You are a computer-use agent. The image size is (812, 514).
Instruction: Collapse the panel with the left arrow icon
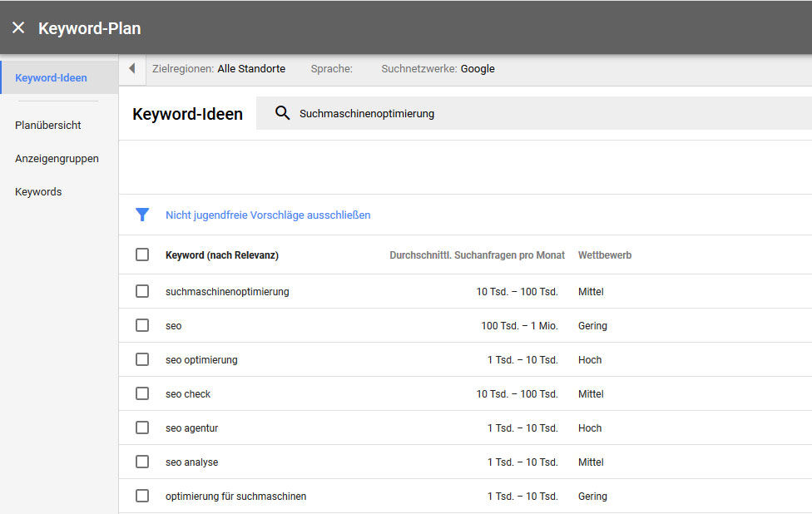(132, 69)
